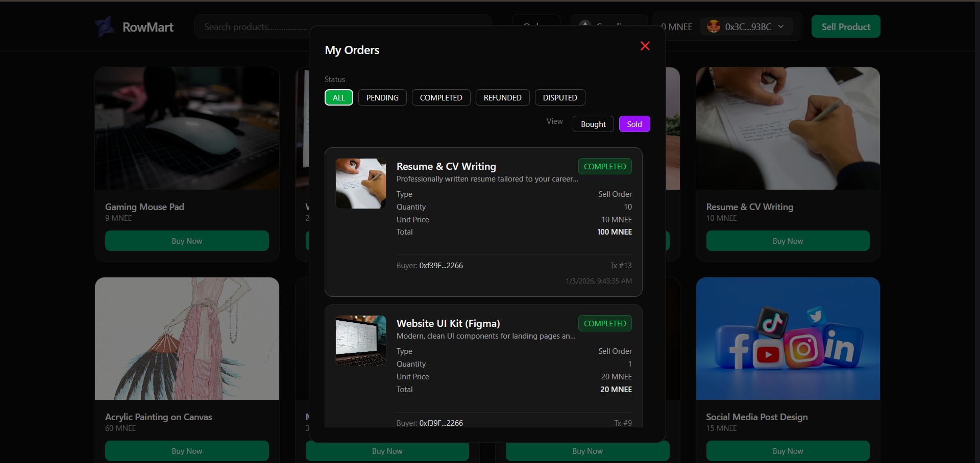Show only REFUNDED orders
The height and width of the screenshot is (463, 980).
click(503, 97)
